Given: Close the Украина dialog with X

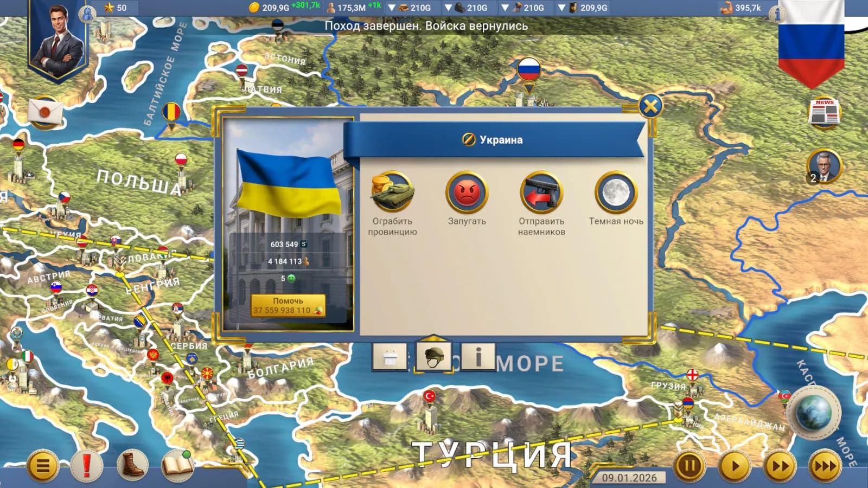Looking at the screenshot, I should point(650,106).
